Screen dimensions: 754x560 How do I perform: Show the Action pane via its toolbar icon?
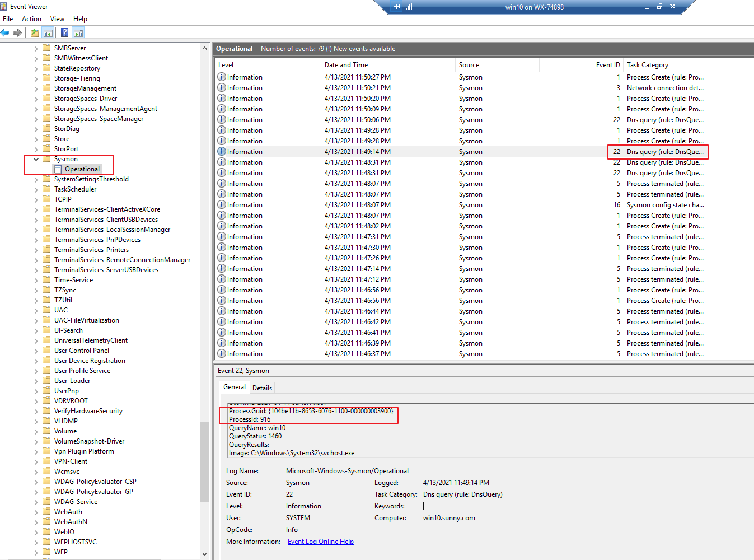click(78, 32)
